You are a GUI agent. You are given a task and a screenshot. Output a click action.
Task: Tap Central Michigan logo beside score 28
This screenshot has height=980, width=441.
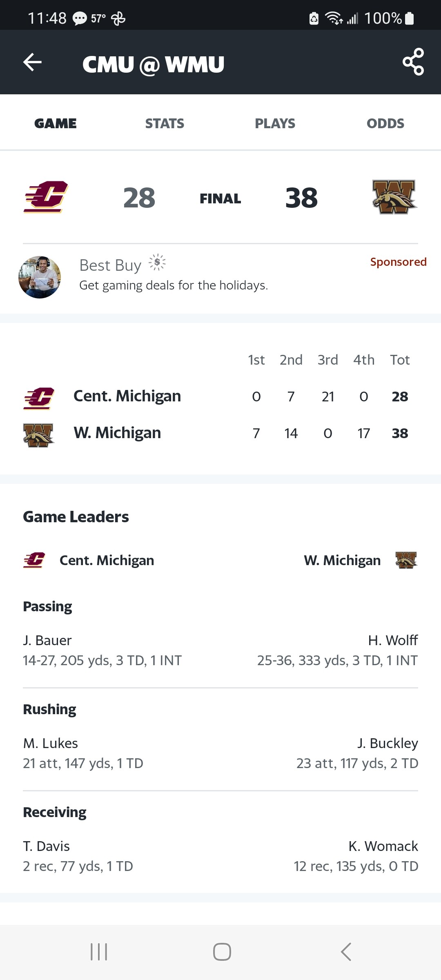click(45, 197)
